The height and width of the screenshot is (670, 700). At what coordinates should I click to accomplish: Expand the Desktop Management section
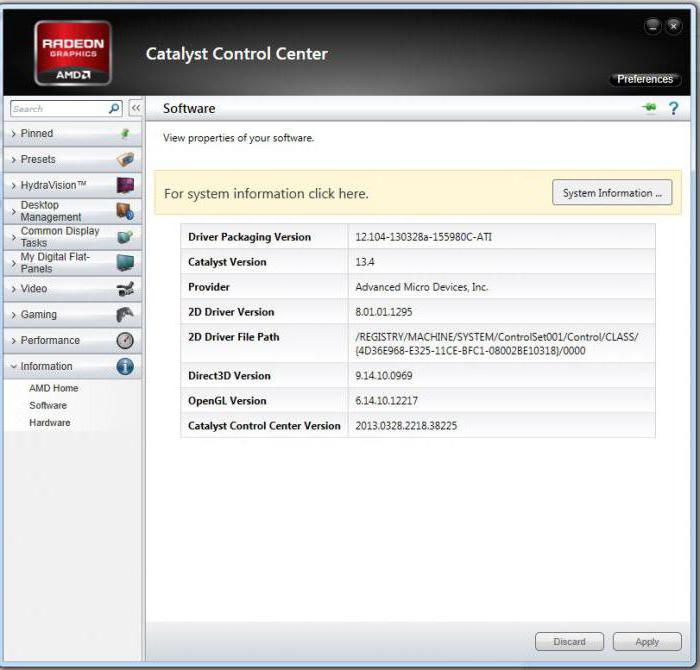(x=72, y=211)
